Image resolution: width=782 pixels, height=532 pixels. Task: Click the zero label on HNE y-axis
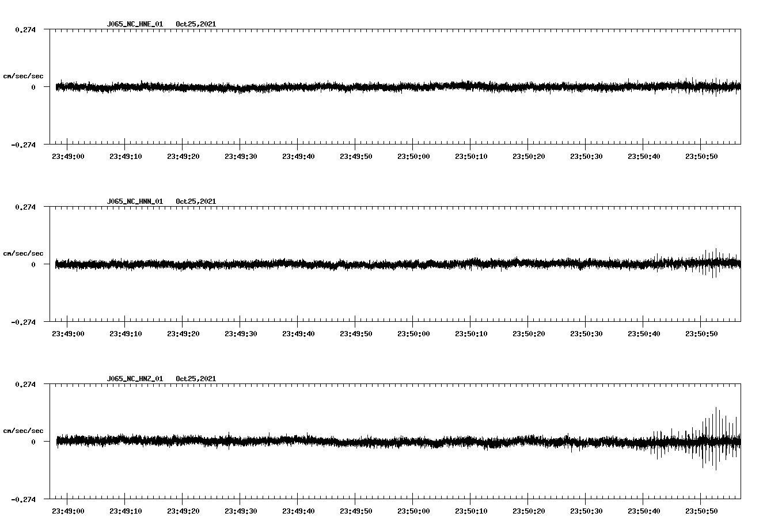tap(33, 87)
